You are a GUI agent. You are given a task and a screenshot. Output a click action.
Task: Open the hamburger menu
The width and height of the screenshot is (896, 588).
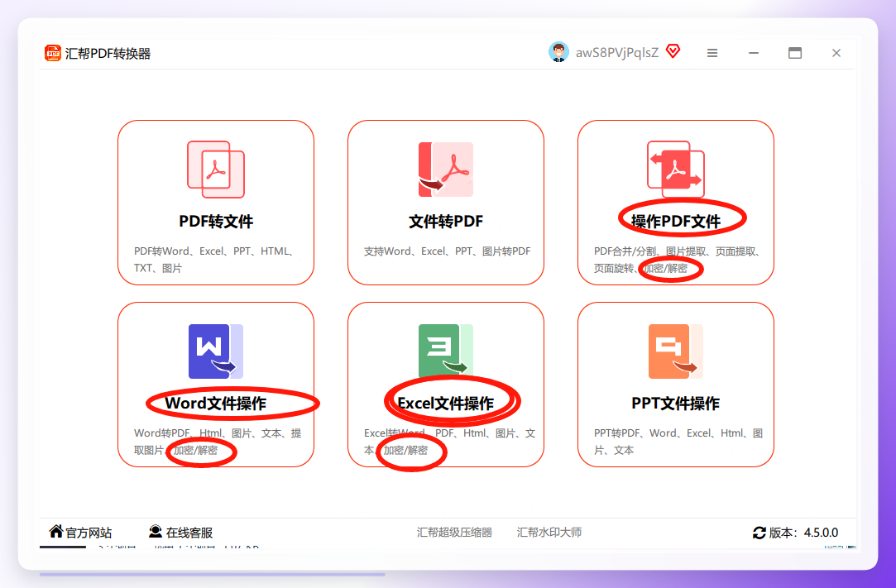712,53
